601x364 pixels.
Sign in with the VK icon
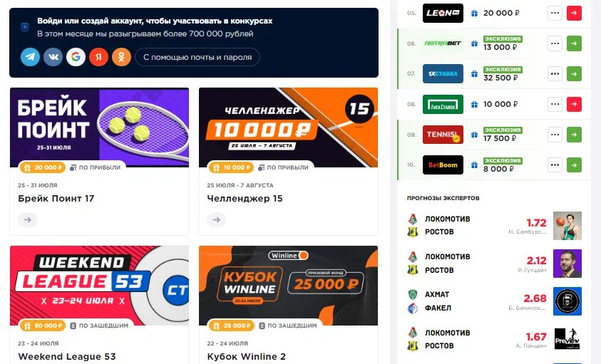(53, 57)
